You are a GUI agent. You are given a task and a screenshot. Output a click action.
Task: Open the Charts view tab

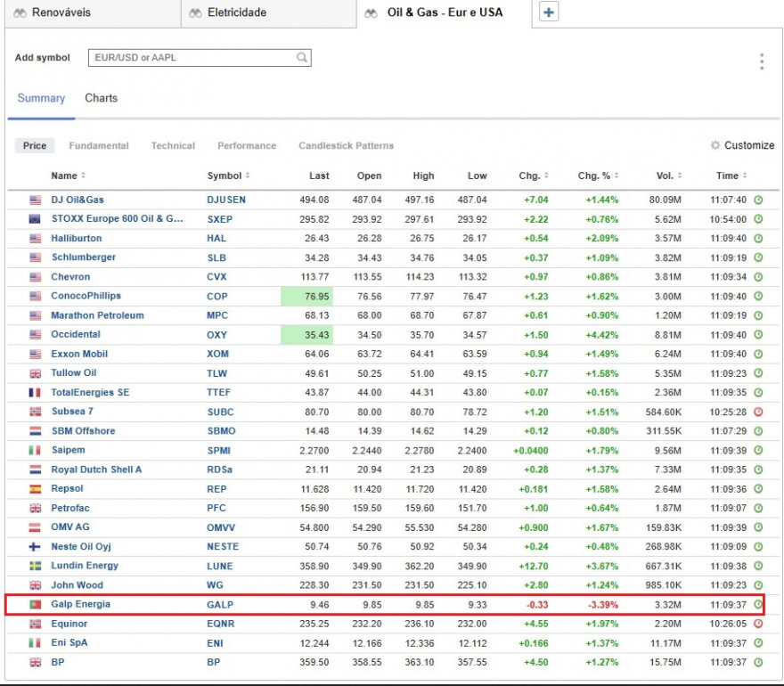click(x=101, y=99)
